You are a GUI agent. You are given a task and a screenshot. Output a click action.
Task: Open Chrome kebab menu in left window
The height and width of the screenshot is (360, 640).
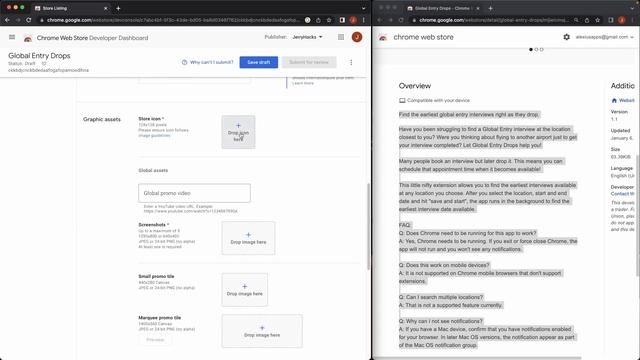pyautogui.click(x=363, y=20)
